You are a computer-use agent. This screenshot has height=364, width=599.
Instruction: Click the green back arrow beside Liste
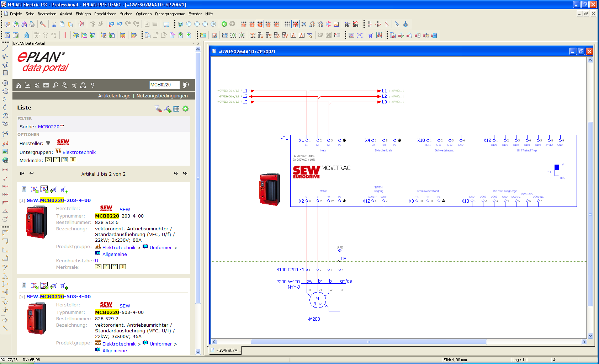coord(185,109)
